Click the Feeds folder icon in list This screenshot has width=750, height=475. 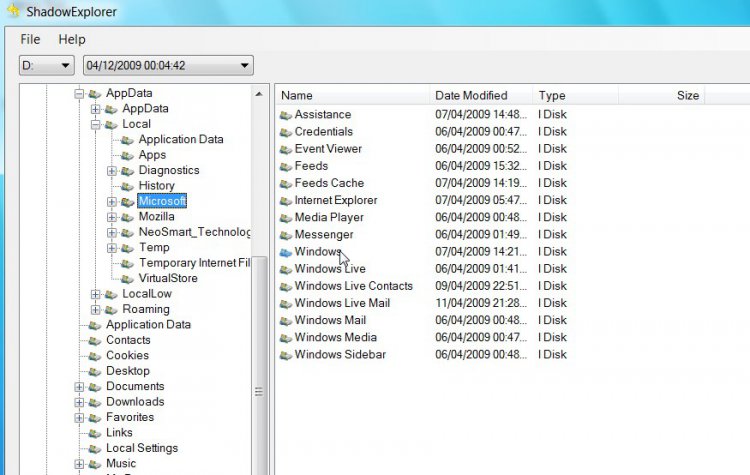coord(286,166)
